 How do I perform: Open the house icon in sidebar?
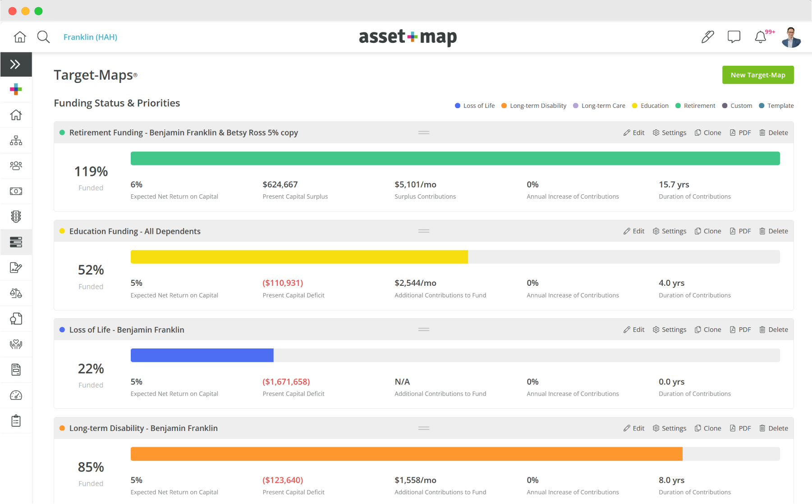click(16, 115)
